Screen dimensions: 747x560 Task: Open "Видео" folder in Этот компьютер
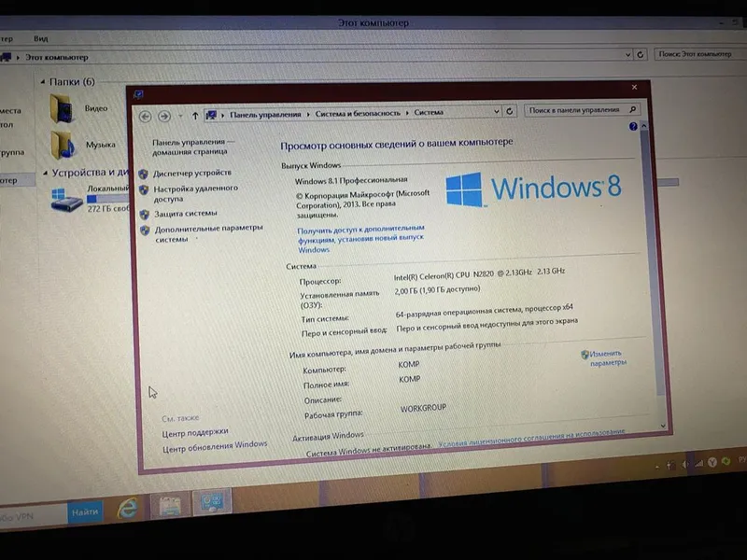click(78, 108)
